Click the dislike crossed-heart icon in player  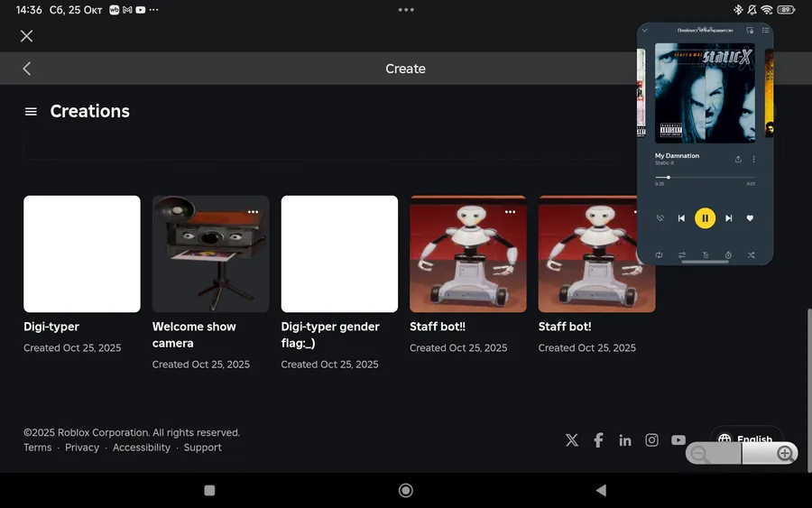pos(660,218)
